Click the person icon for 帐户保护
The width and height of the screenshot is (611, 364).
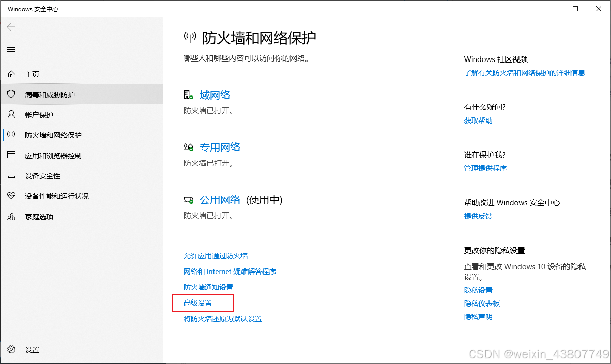click(11, 115)
